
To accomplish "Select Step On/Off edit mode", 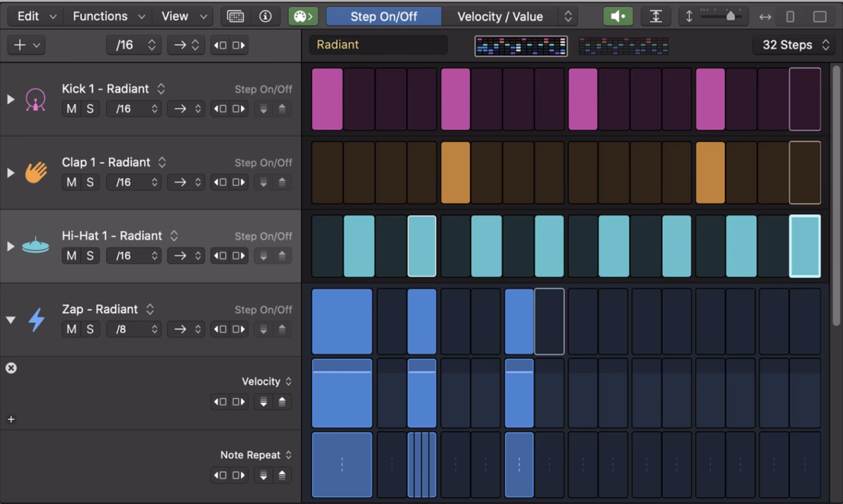I will click(384, 16).
